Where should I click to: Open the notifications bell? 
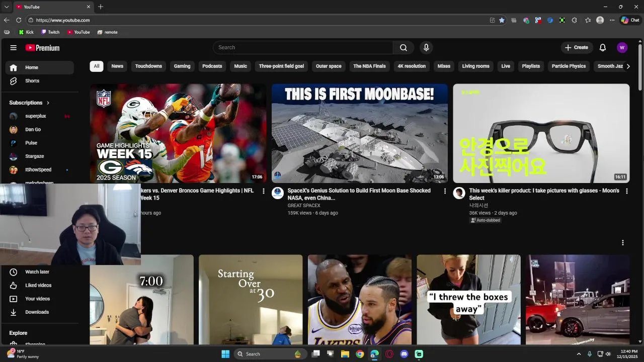(x=603, y=48)
